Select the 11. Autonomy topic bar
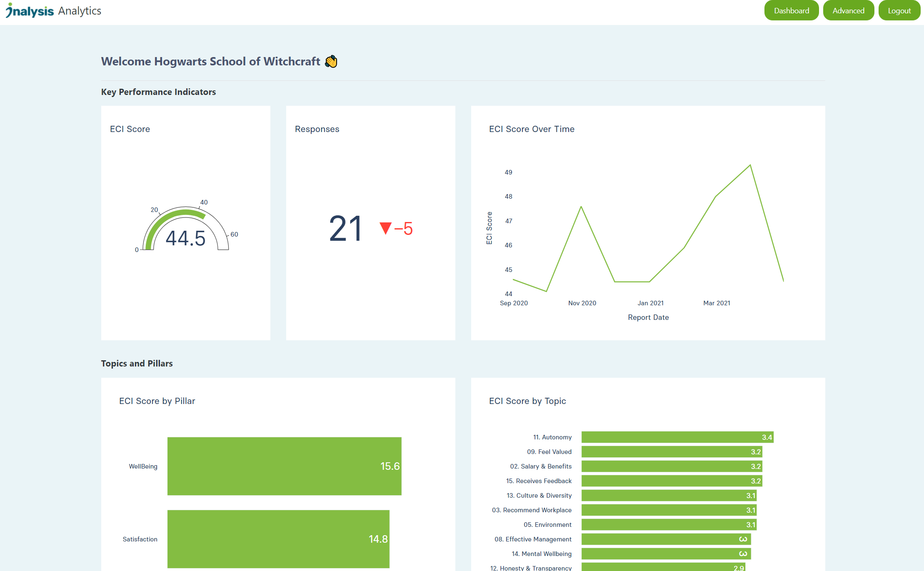Image resolution: width=924 pixels, height=571 pixels. point(677,437)
